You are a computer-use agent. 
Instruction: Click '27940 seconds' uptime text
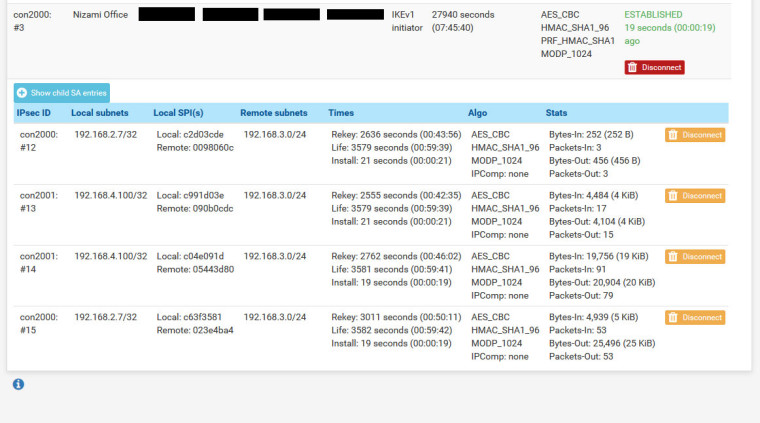pos(463,15)
